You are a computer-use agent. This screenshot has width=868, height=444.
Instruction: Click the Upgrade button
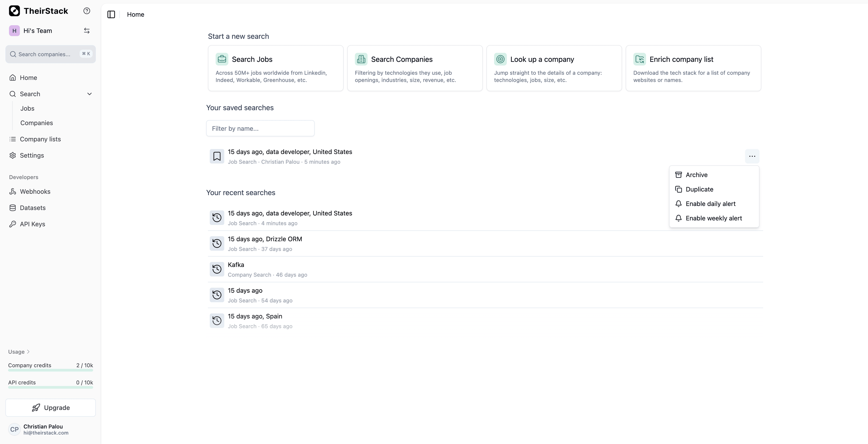50,408
